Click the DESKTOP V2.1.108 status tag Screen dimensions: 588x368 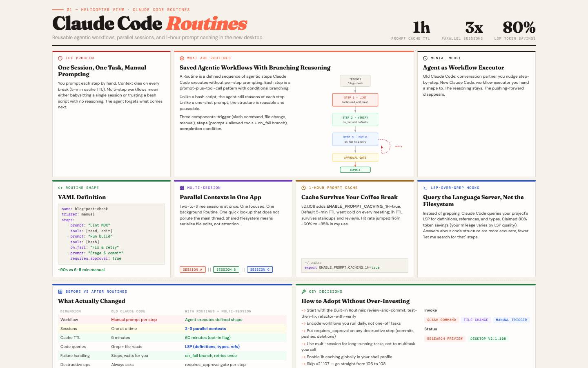(488, 339)
